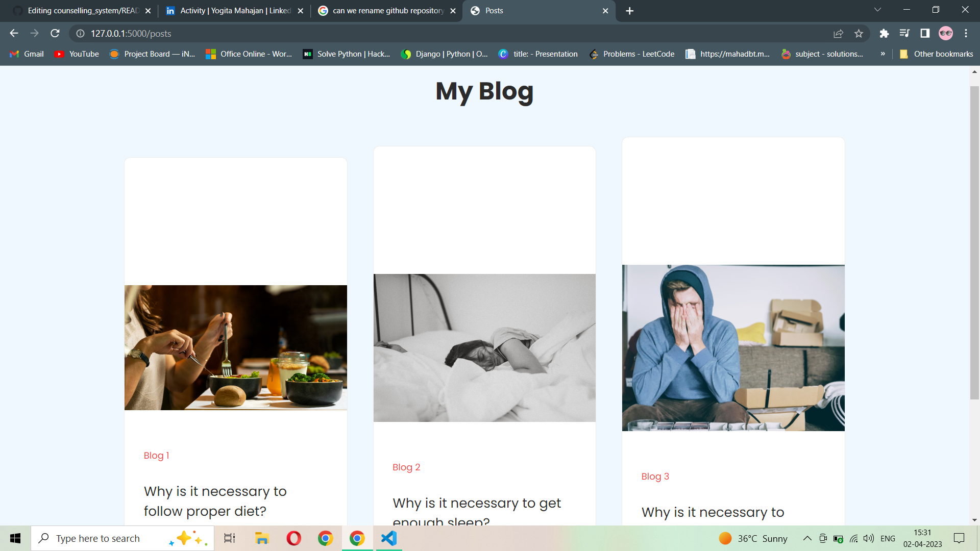
Task: Open the Office Online bookmark
Action: pyautogui.click(x=249, y=54)
